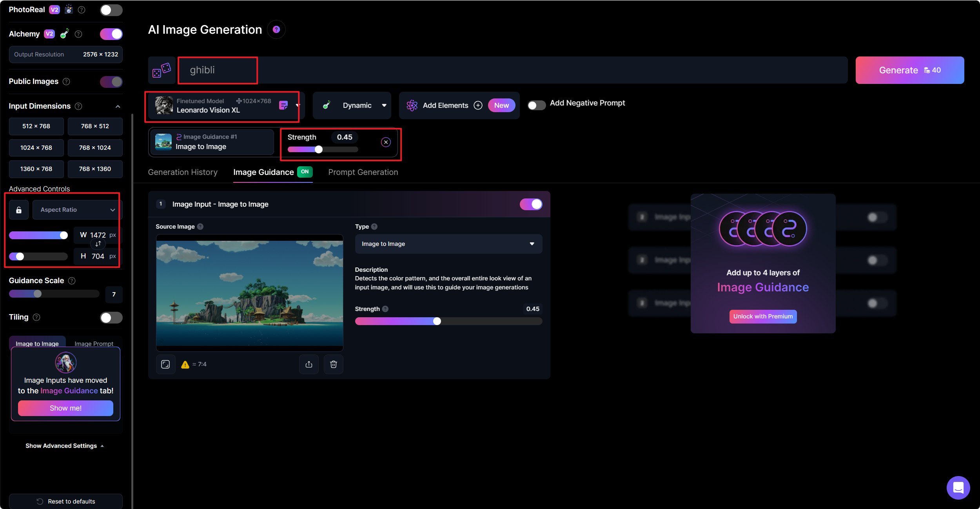Turn on Add Negative Prompt switch
Image resolution: width=980 pixels, height=509 pixels.
pos(537,105)
